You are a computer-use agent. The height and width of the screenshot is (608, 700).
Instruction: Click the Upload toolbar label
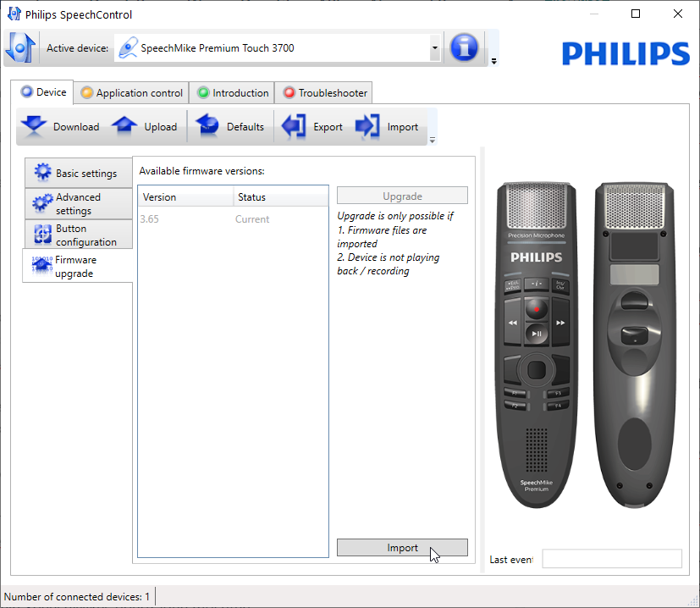click(x=161, y=127)
